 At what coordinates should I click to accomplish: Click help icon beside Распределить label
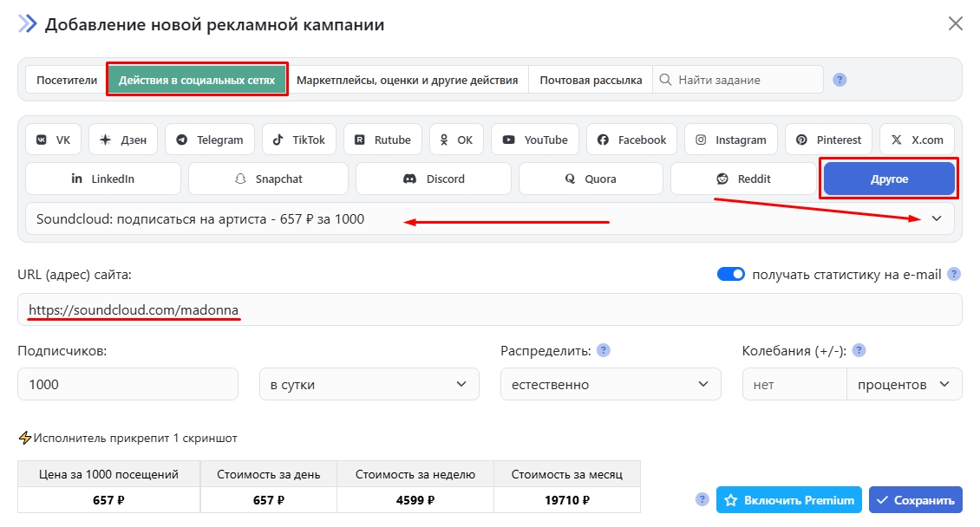604,351
